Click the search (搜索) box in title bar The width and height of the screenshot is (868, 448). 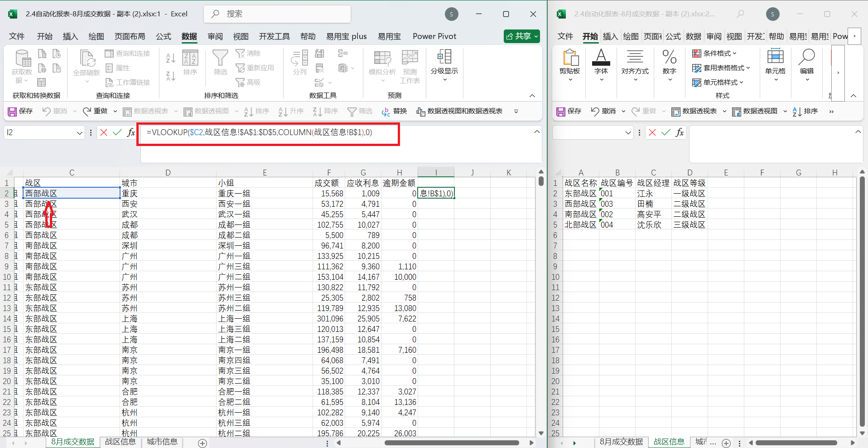(277, 14)
